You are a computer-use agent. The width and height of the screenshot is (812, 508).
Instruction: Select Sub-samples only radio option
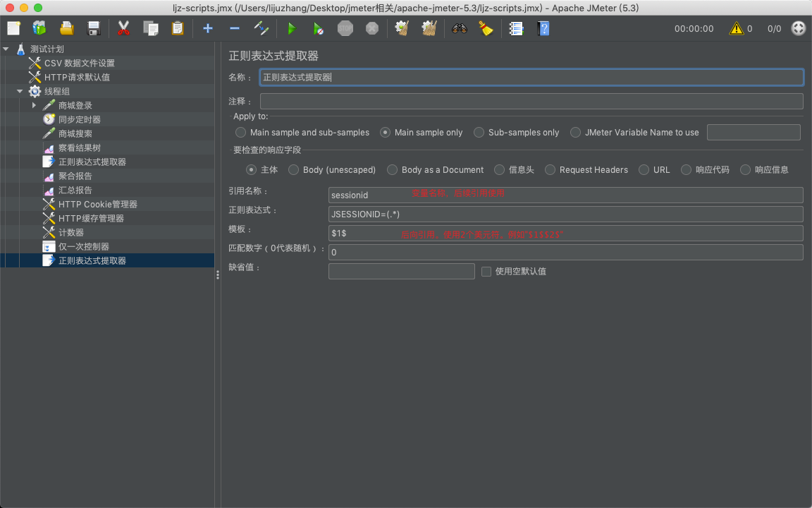tap(479, 132)
